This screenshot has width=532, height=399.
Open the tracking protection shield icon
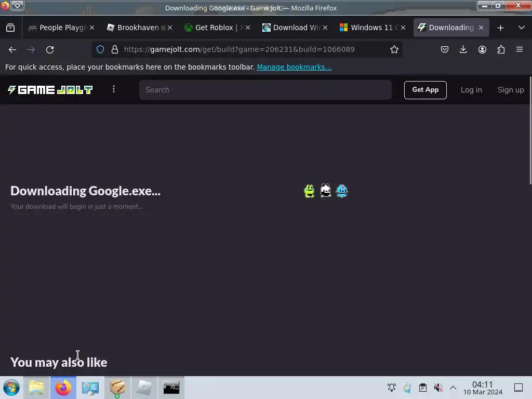coord(100,49)
